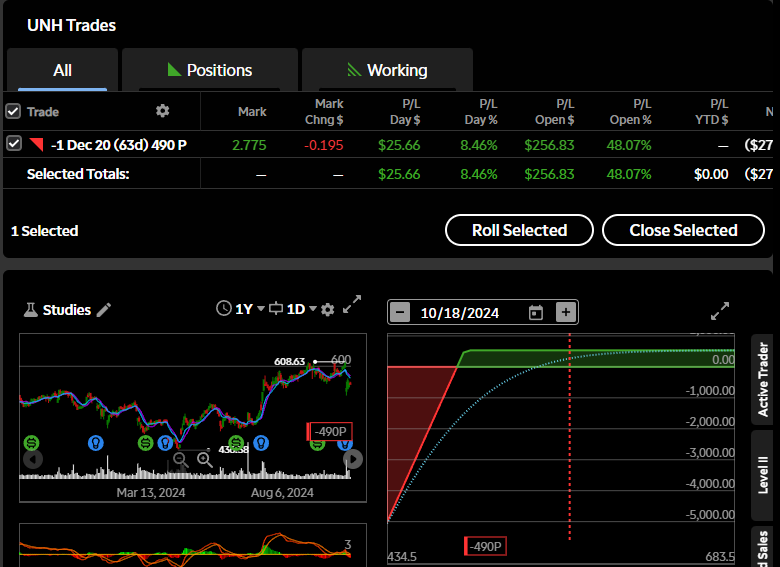Click the red dashed price line in risk graph
Image resolution: width=780 pixels, height=567 pixels.
[570, 438]
